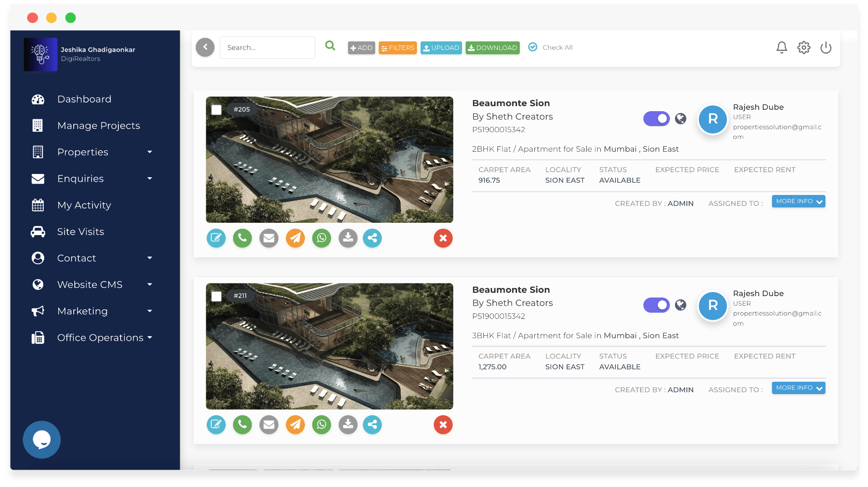Viewport: 868px width, 487px height.
Task: Click into the Search input field
Action: (x=267, y=47)
